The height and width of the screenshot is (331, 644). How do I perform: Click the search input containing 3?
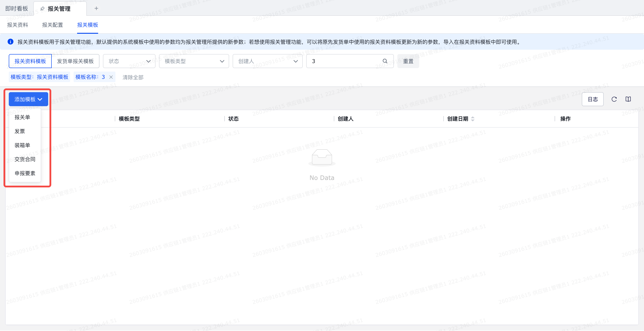345,61
